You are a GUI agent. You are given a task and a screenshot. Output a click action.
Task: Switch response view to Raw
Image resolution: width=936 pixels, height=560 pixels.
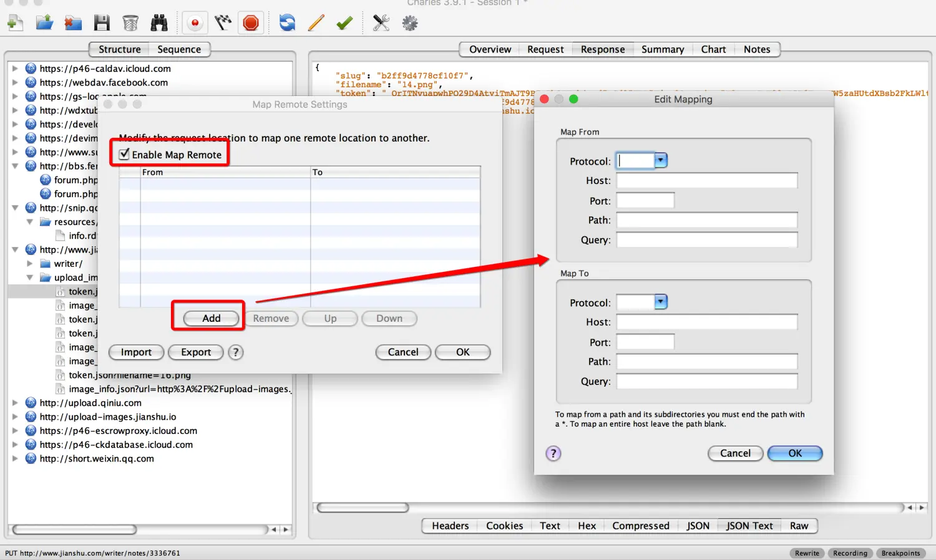[799, 526]
